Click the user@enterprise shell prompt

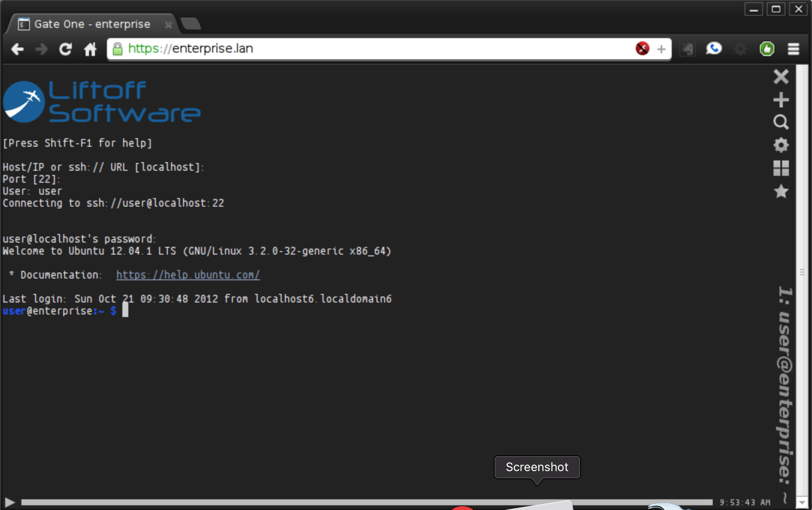tap(59, 311)
